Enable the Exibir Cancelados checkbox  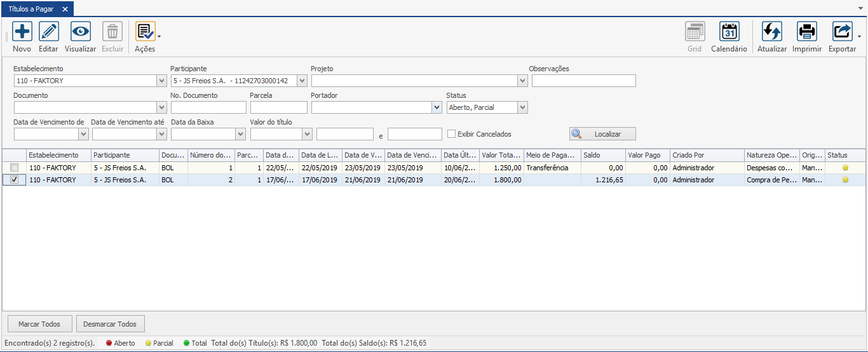[x=452, y=134]
